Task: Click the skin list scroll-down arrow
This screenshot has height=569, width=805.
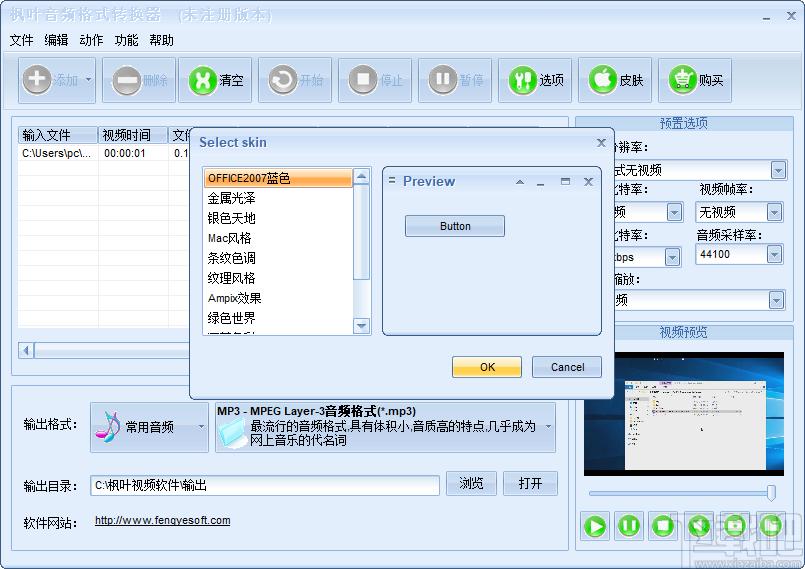Action: point(362,326)
